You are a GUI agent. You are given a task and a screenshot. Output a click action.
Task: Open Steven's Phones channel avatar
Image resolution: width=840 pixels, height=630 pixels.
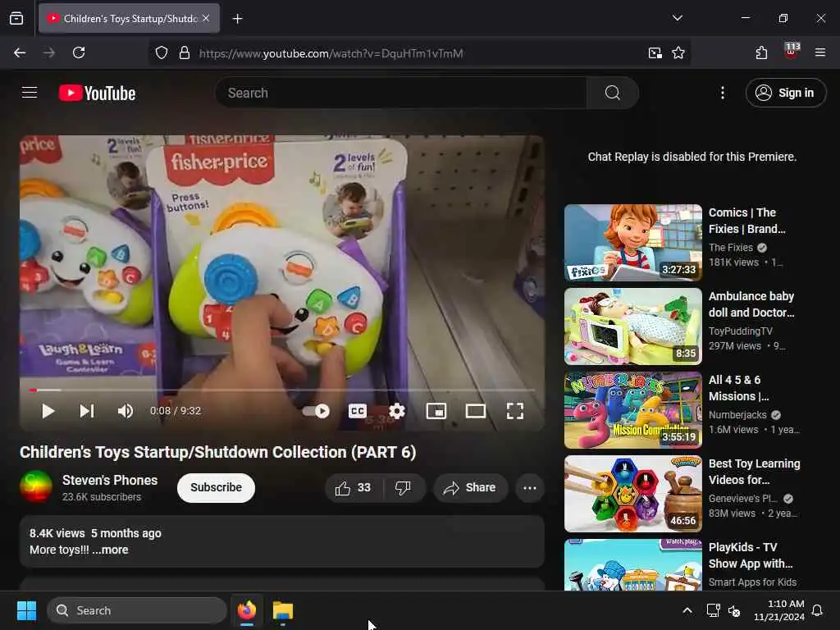pyautogui.click(x=36, y=486)
